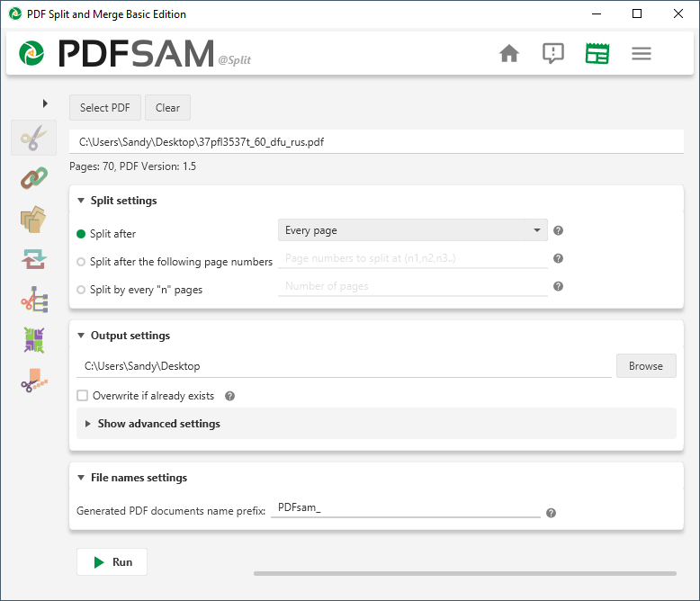Expand Show advanced settings
Screen dimensions: 700x601
tap(376, 423)
